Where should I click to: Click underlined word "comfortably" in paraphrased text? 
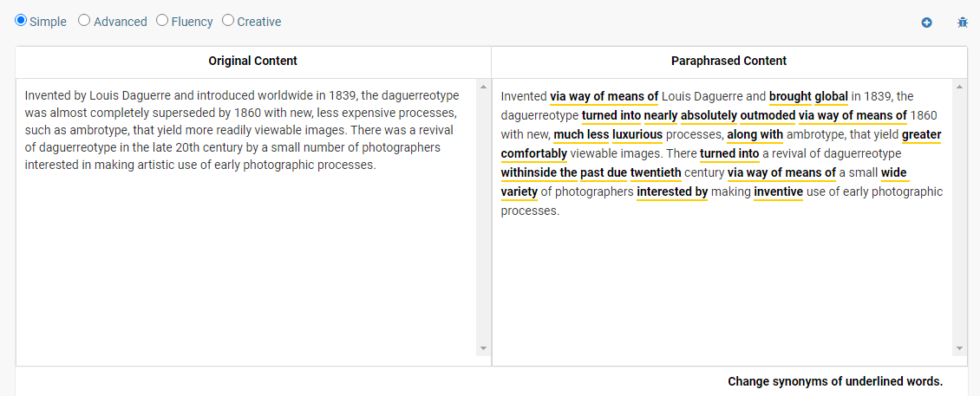[533, 153]
